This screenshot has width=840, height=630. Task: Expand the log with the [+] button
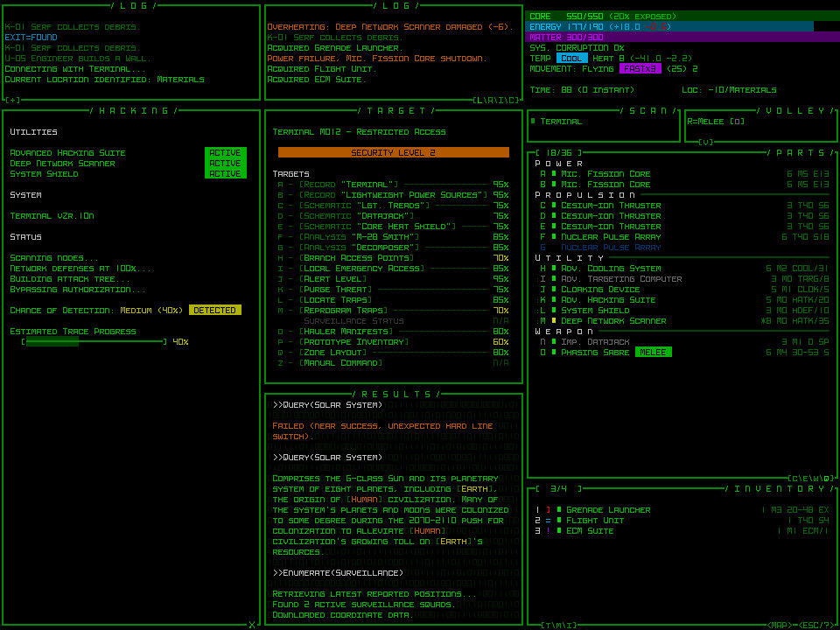pyautogui.click(x=12, y=101)
